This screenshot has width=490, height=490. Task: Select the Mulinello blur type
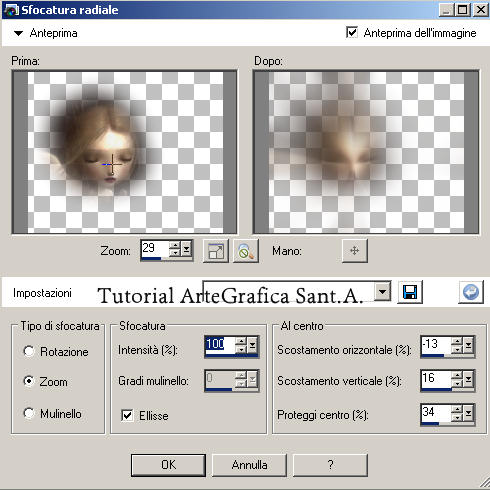point(29,413)
